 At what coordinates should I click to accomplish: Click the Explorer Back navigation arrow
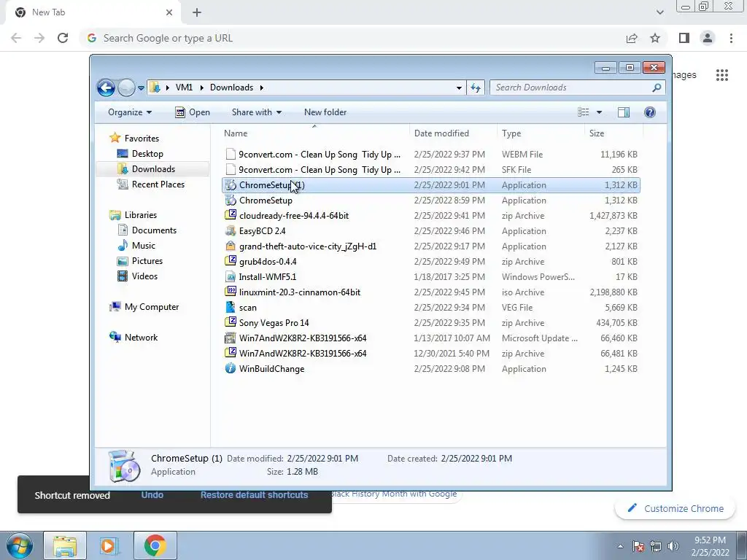tap(106, 87)
